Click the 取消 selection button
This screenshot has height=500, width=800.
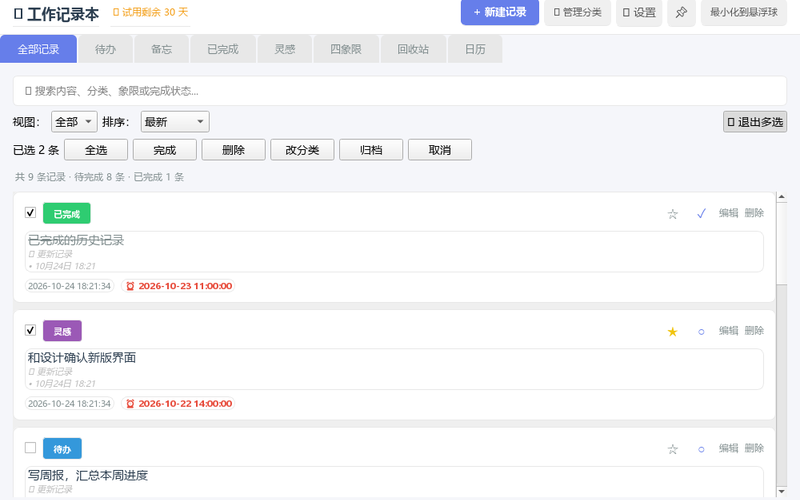coord(440,150)
